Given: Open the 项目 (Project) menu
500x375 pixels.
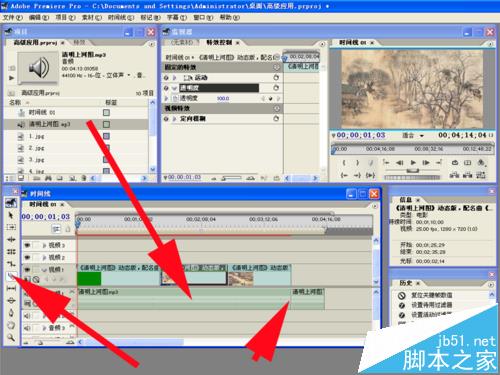Looking at the screenshot, I should coord(65,17).
